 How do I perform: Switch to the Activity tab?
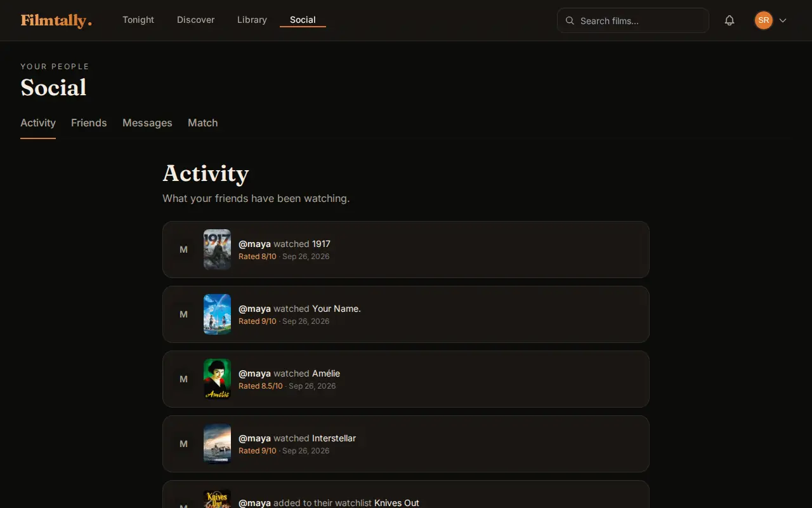tap(38, 123)
